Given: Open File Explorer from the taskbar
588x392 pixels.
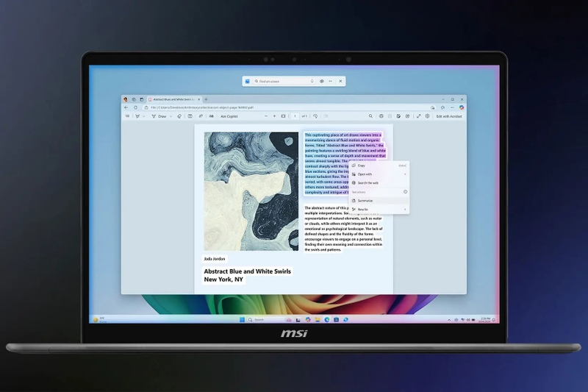Looking at the screenshot, I should (318, 320).
